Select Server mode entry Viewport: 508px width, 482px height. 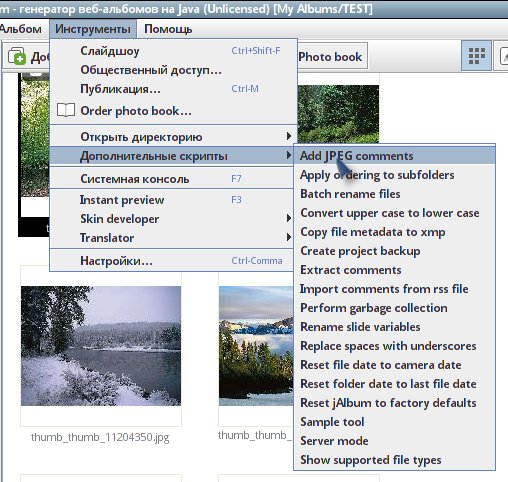click(x=394, y=441)
